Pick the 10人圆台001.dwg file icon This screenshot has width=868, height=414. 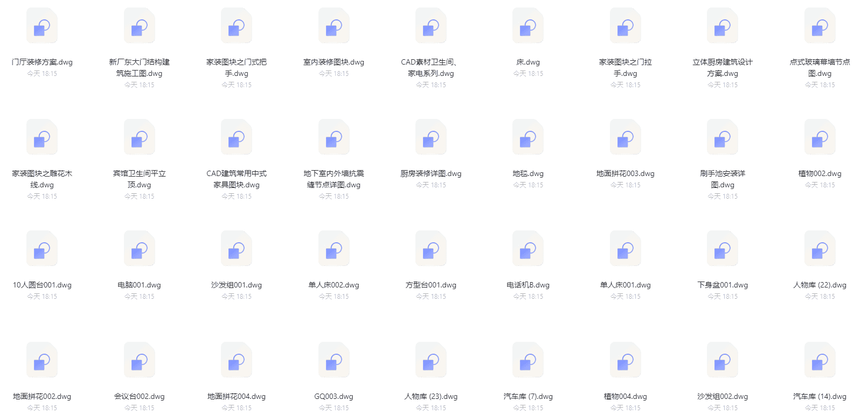pos(42,249)
